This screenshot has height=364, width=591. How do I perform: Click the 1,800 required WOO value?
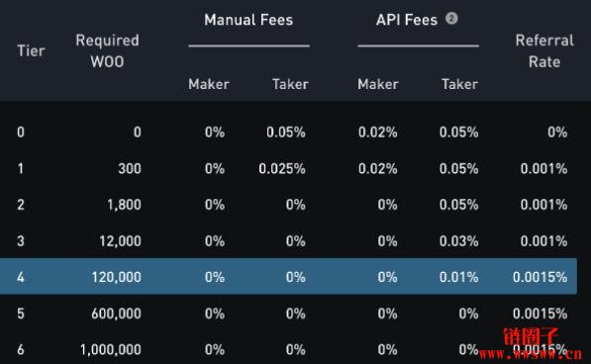[x=124, y=205]
